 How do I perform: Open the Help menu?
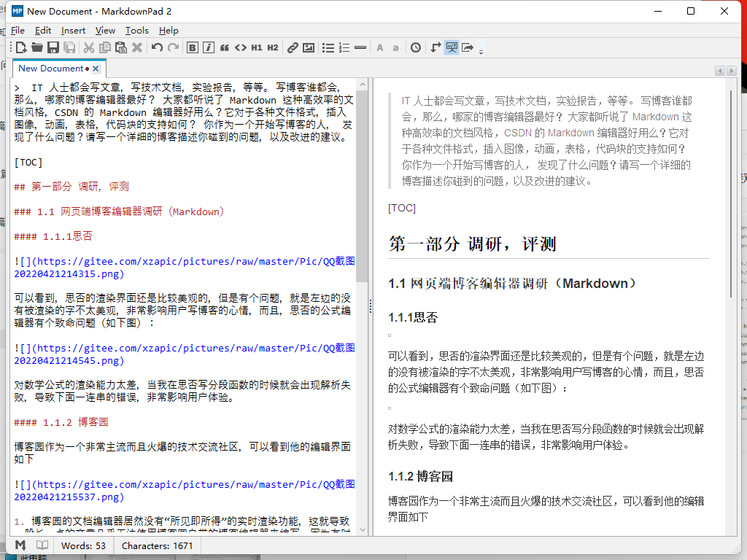click(169, 31)
